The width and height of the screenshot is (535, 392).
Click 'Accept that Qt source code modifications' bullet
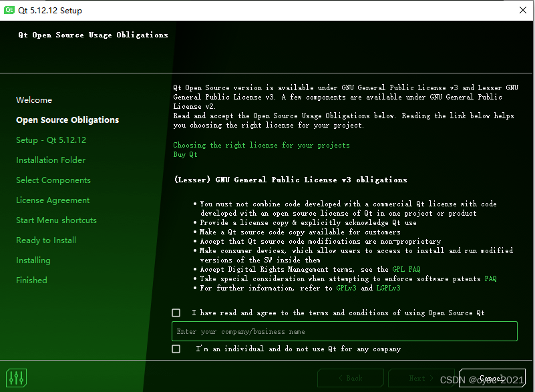pyautogui.click(x=321, y=242)
